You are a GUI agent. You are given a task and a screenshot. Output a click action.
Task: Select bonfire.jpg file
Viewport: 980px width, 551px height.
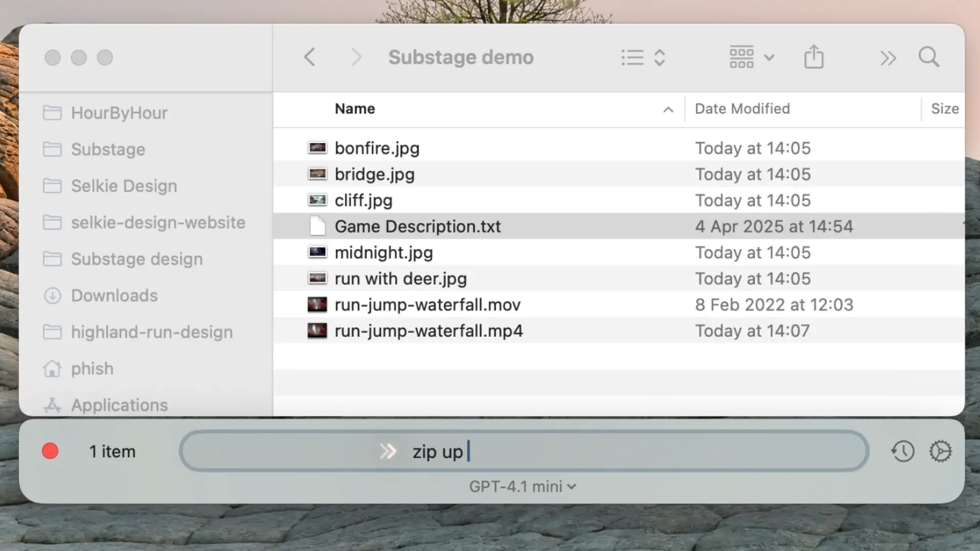[619, 148]
